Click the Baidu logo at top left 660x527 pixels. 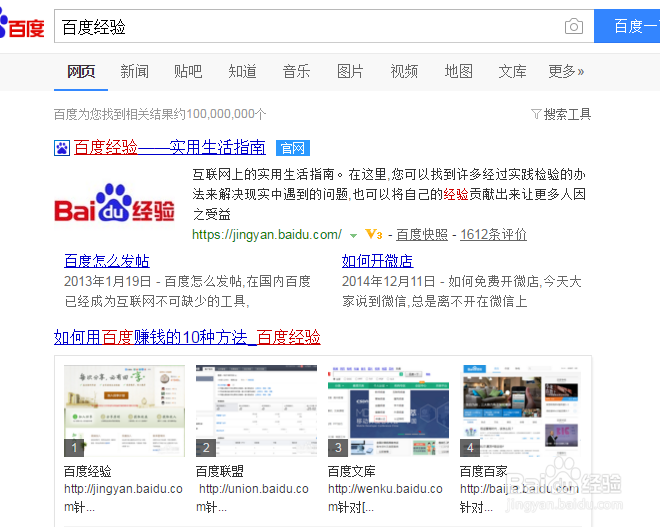point(22,24)
